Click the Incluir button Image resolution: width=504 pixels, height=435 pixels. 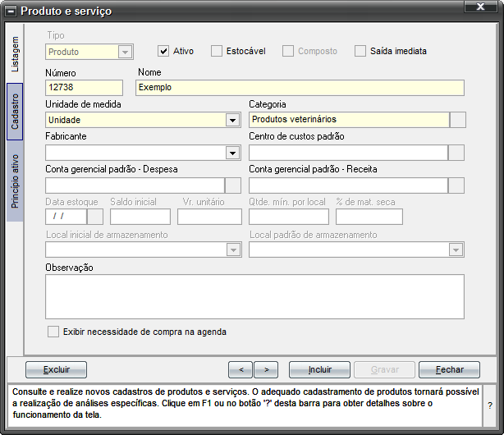click(319, 369)
